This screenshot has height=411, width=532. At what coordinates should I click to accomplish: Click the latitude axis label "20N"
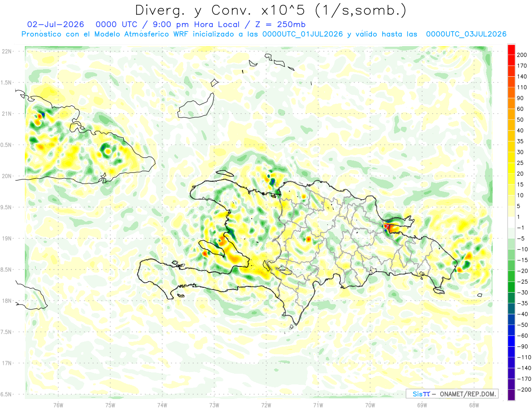tap(8, 176)
